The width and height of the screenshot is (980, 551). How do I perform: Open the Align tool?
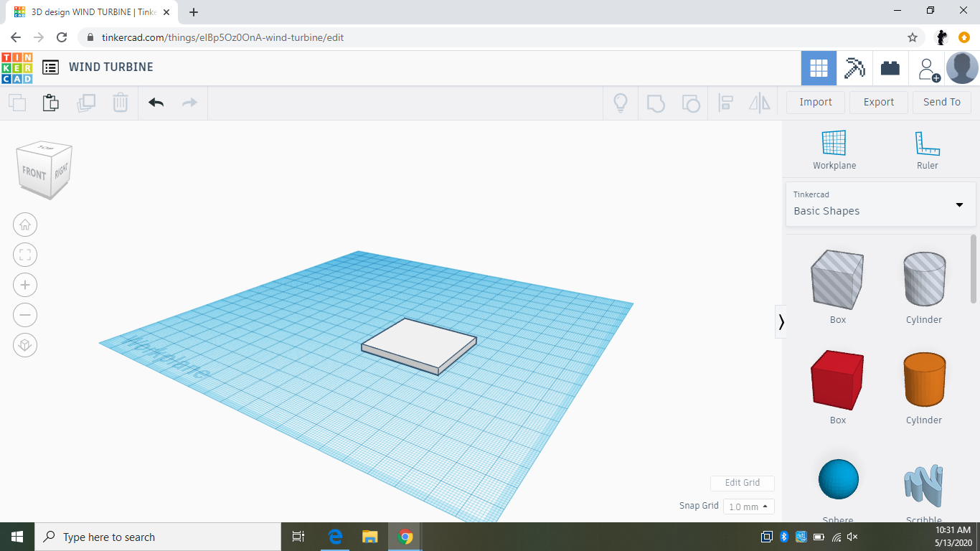click(725, 103)
